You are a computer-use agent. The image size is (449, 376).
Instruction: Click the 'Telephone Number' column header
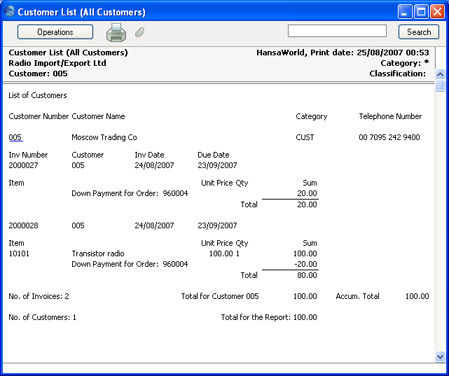(x=390, y=116)
